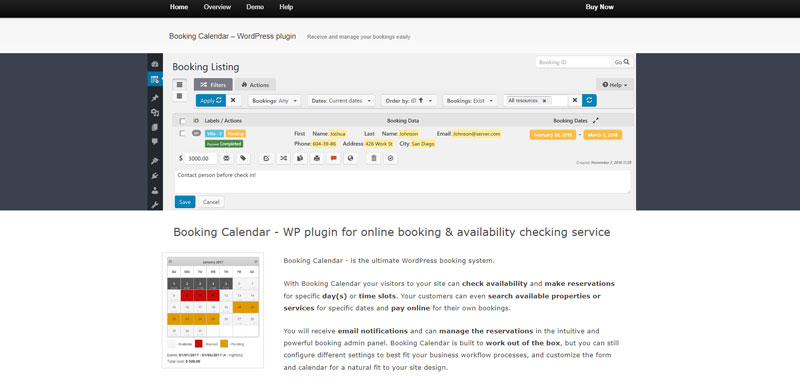The image size is (800, 380).
Task: Click the printer icon in booking row
Action: (x=317, y=159)
